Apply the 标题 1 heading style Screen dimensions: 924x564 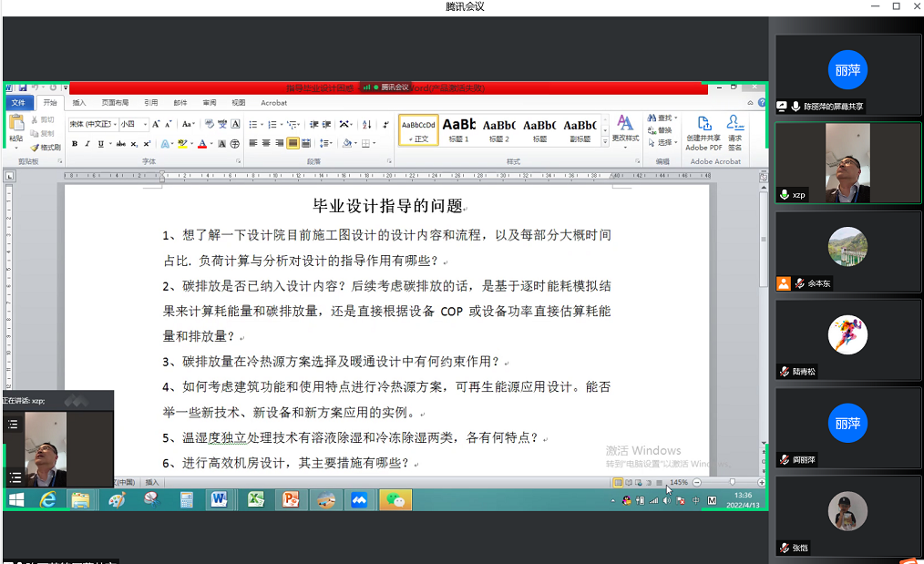coord(458,129)
